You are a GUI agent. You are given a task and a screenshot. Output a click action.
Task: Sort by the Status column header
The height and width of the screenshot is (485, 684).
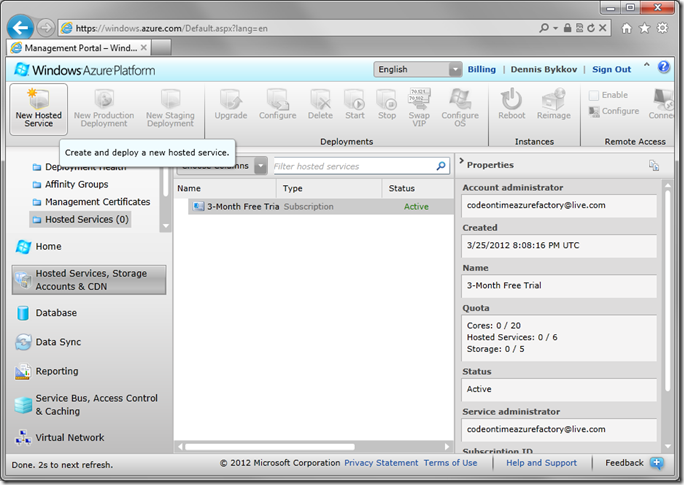(x=418, y=188)
